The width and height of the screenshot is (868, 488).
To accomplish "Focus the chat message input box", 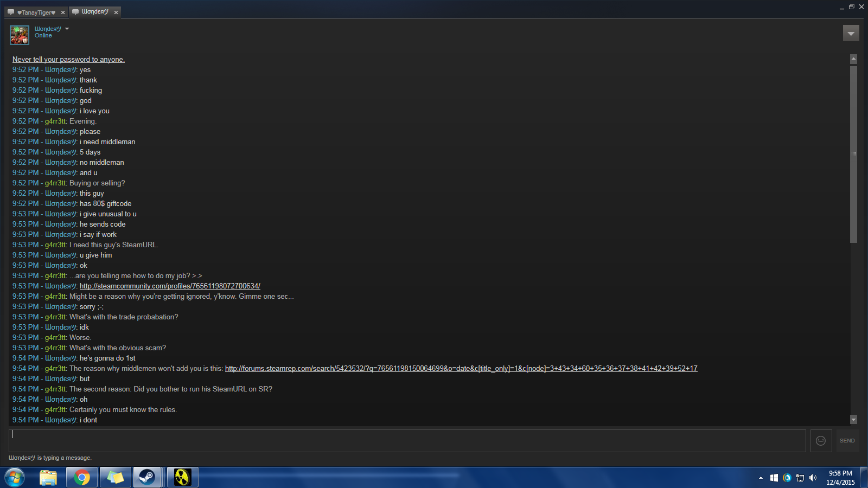I will pos(407,441).
